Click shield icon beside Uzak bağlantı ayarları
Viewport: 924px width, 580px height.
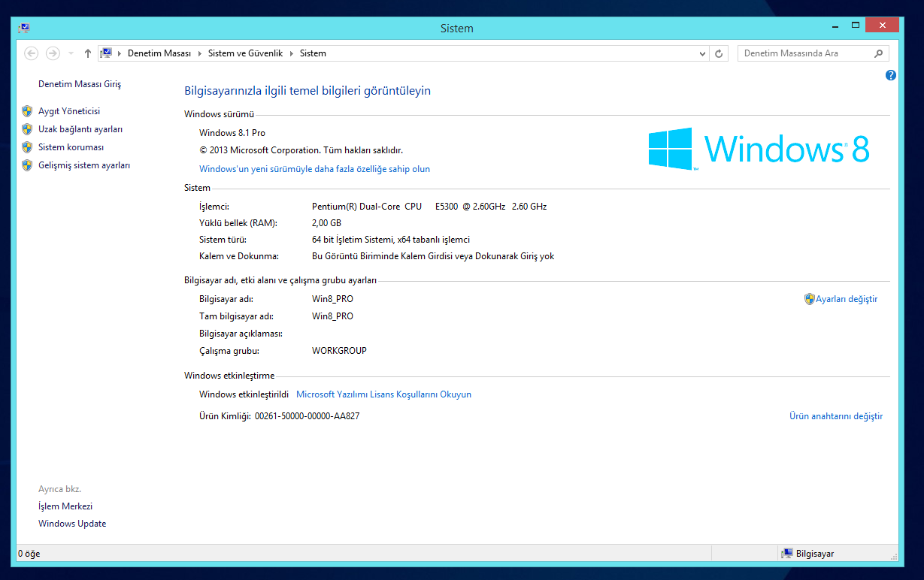click(27, 129)
